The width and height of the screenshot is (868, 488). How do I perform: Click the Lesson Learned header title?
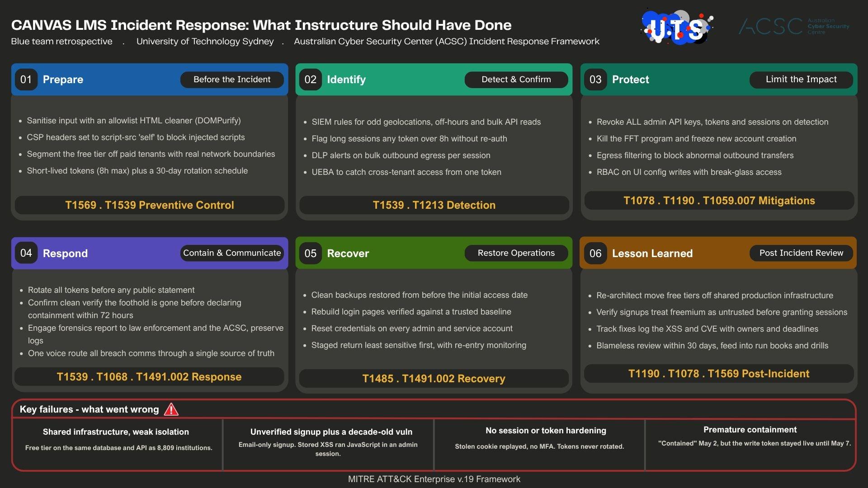pos(652,253)
